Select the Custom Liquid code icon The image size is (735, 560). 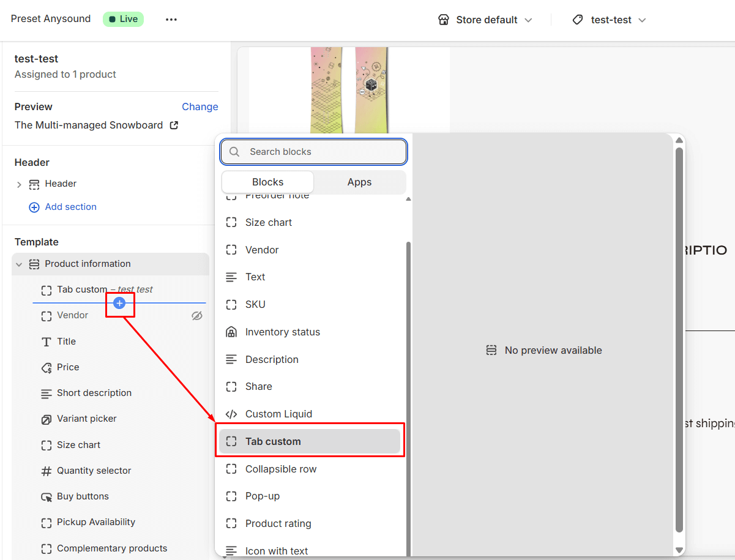231,414
